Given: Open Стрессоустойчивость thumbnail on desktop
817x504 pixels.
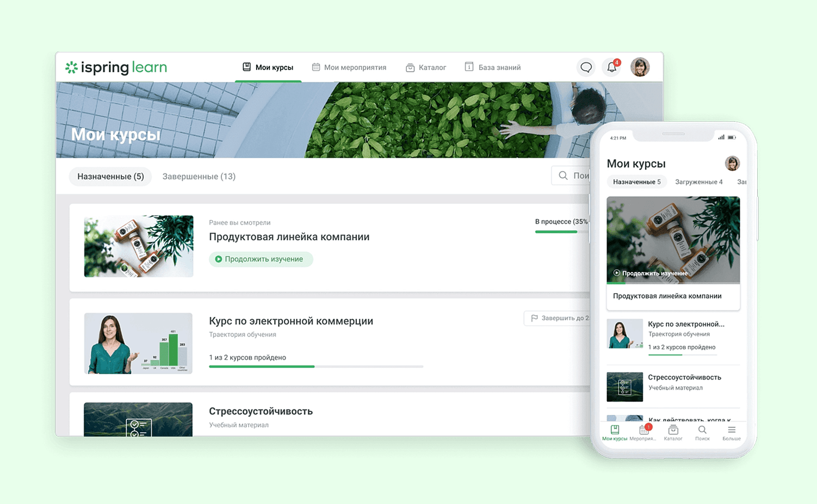Looking at the screenshot, I should [x=138, y=419].
